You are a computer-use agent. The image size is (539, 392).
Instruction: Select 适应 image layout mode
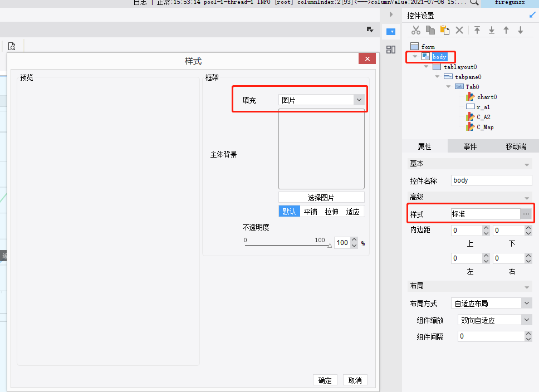(353, 211)
